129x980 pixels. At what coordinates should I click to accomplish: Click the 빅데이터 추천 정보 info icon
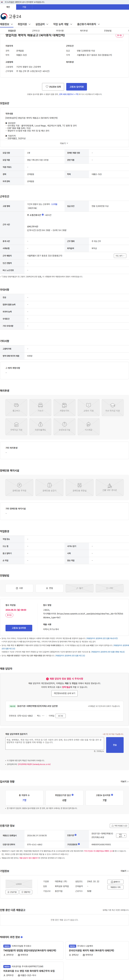[x=22, y=937]
